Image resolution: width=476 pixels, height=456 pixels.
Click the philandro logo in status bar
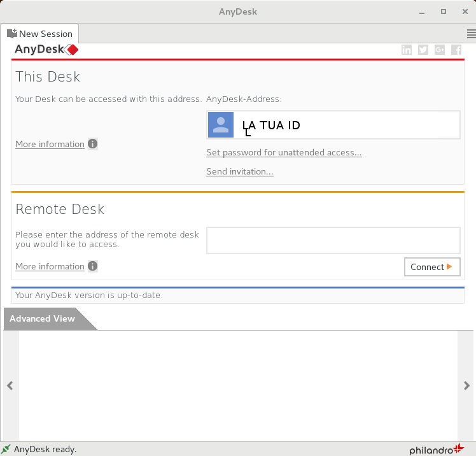437,449
